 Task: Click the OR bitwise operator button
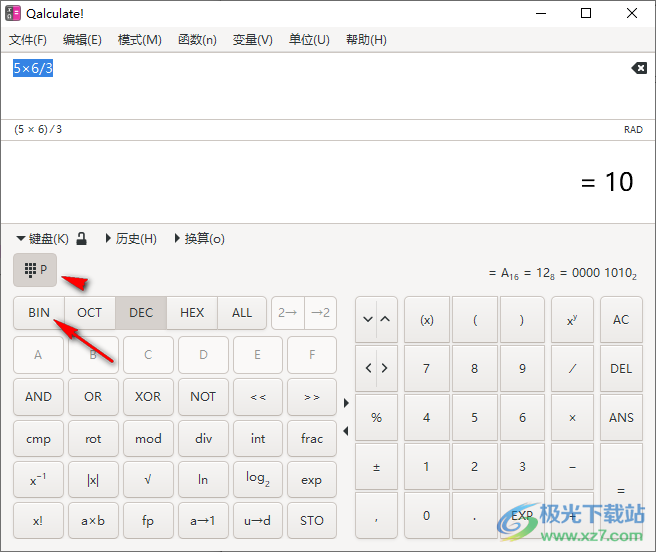(93, 397)
